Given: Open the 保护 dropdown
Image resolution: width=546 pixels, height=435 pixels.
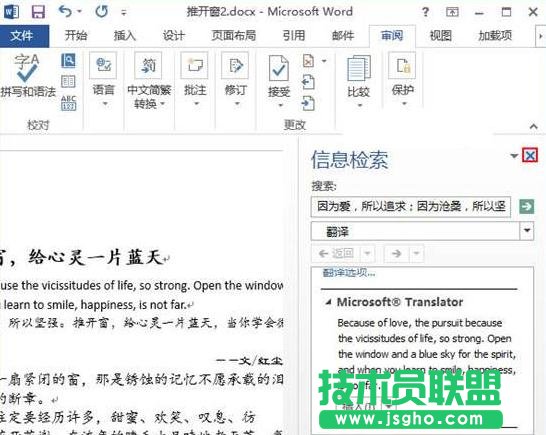Looking at the screenshot, I should [x=403, y=80].
